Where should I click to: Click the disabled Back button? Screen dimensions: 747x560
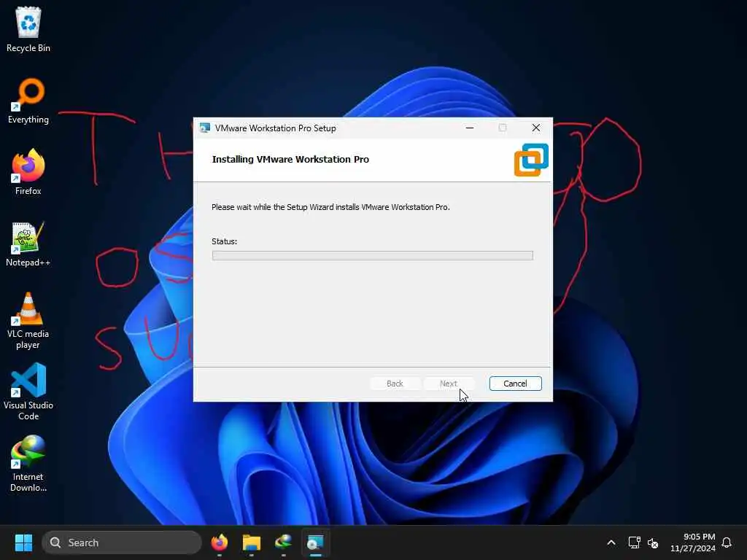(x=395, y=384)
